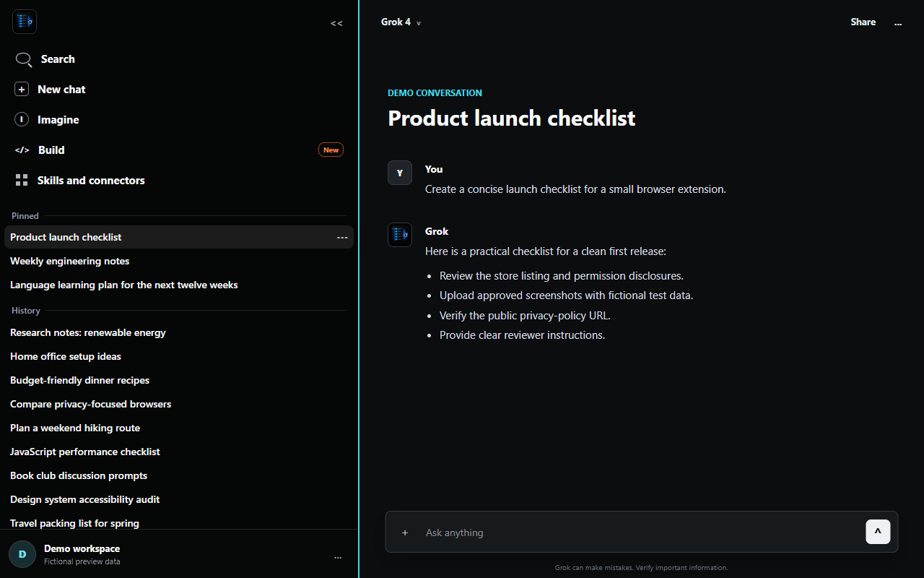Click bullet 'Provide clear reviewer instructions'
Viewport: 924px width, 578px height.
pos(522,335)
